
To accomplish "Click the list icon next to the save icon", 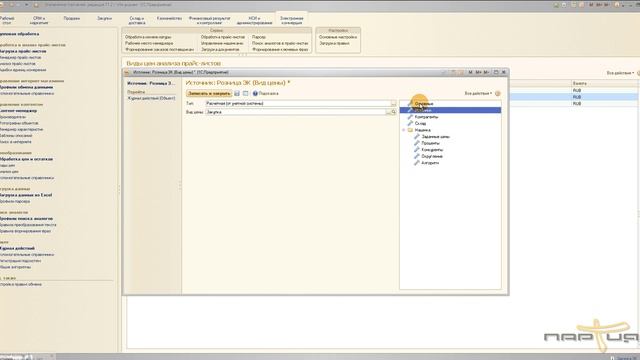I will (x=245, y=93).
